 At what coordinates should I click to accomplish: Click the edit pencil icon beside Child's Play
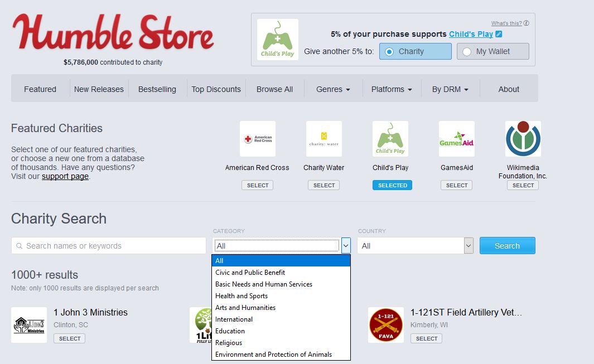click(x=499, y=34)
